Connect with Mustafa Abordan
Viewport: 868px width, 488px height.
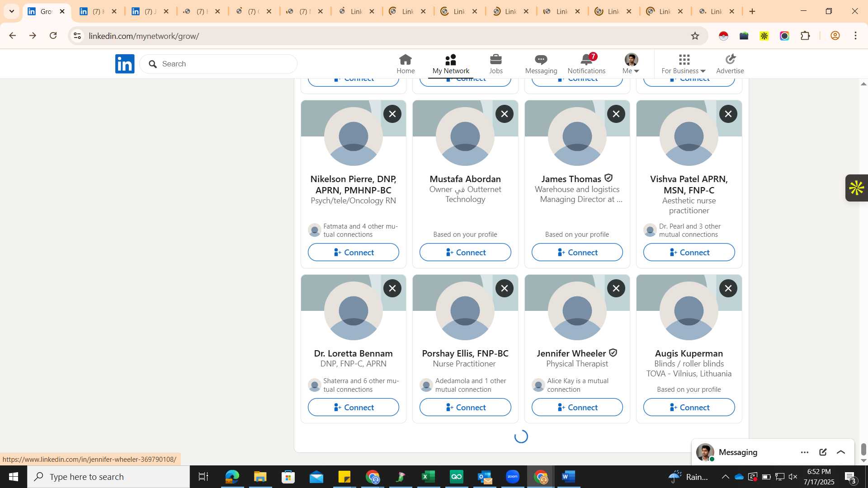(x=465, y=252)
